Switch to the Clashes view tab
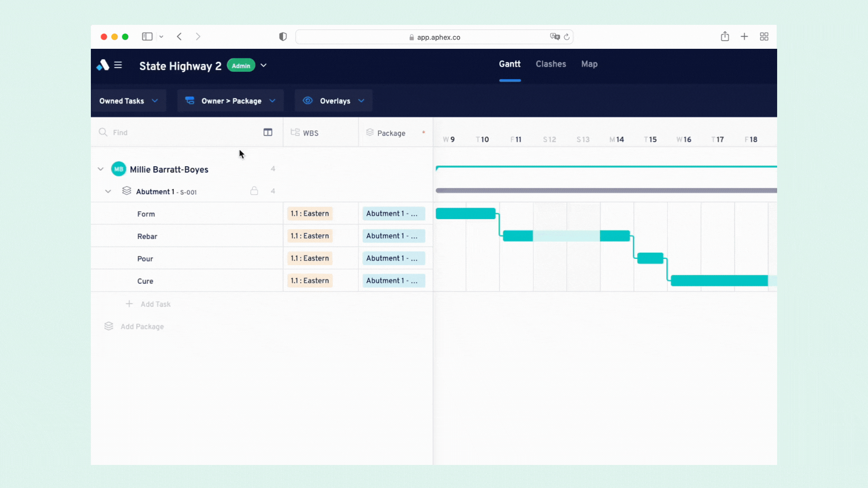 pos(551,64)
